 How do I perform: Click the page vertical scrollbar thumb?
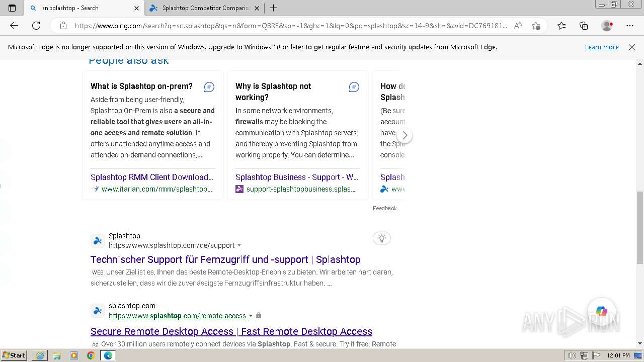[640, 227]
